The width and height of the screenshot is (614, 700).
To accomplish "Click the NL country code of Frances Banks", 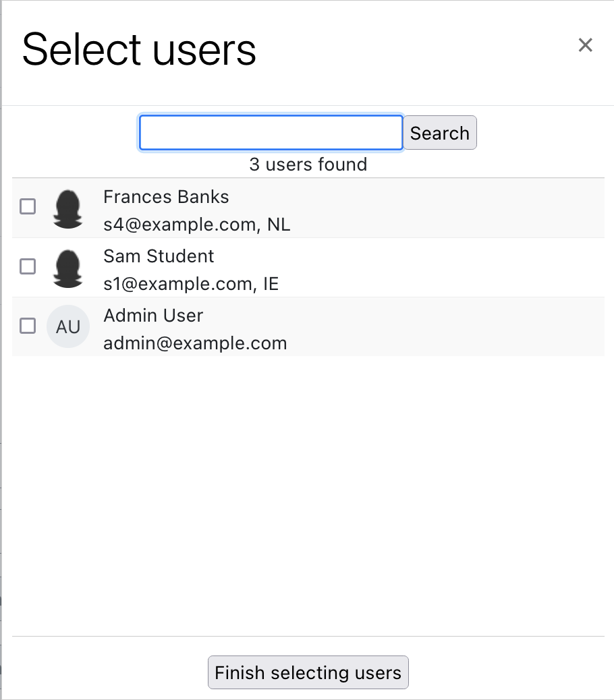I will [x=279, y=225].
